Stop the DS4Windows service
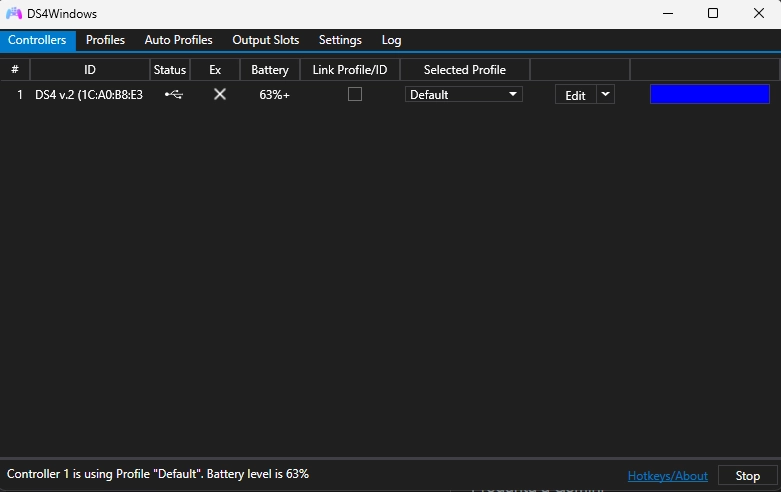Viewport: 781px width, 492px height. coord(748,476)
